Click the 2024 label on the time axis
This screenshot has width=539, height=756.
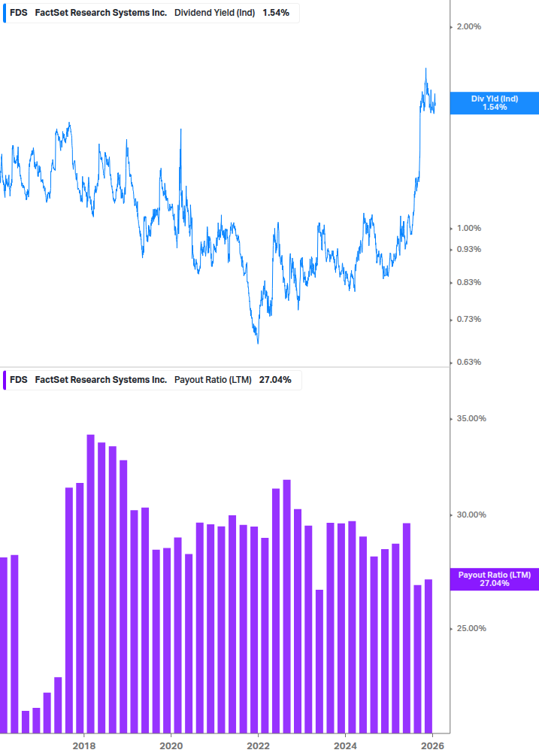[x=345, y=745]
